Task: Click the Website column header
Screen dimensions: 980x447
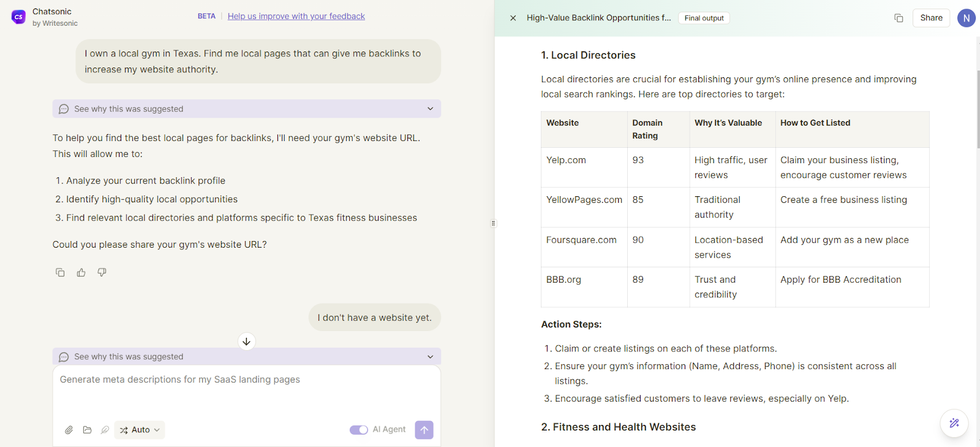Action: [x=584, y=129]
